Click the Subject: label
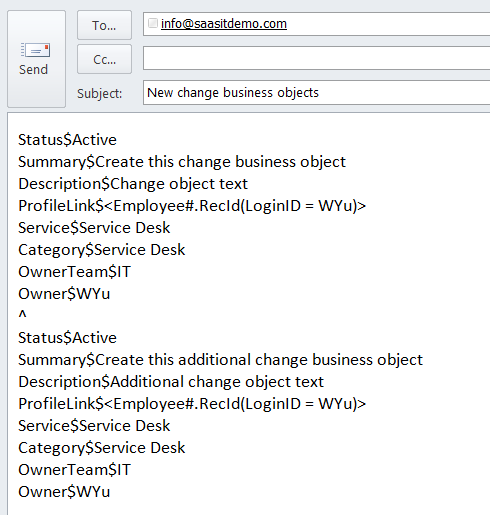This screenshot has width=490, height=515. pyautogui.click(x=100, y=94)
